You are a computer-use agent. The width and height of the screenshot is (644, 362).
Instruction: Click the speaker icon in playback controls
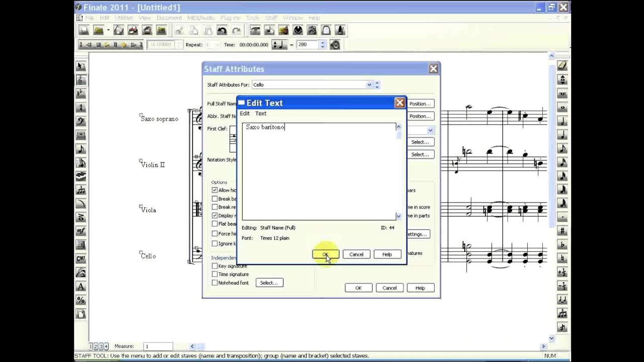pyautogui.click(x=335, y=45)
